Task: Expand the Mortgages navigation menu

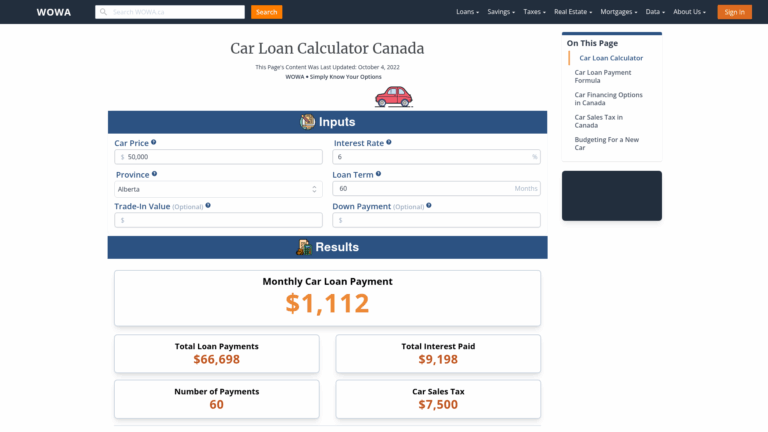Action: (620, 12)
